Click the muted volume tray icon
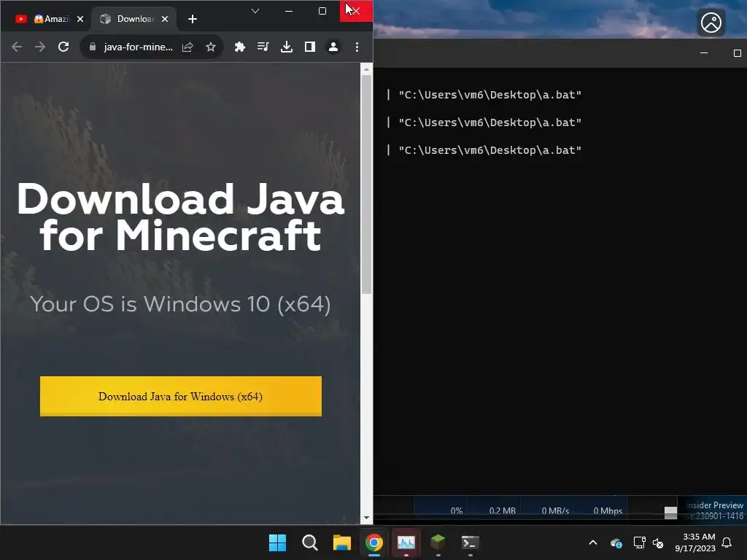 [659, 542]
